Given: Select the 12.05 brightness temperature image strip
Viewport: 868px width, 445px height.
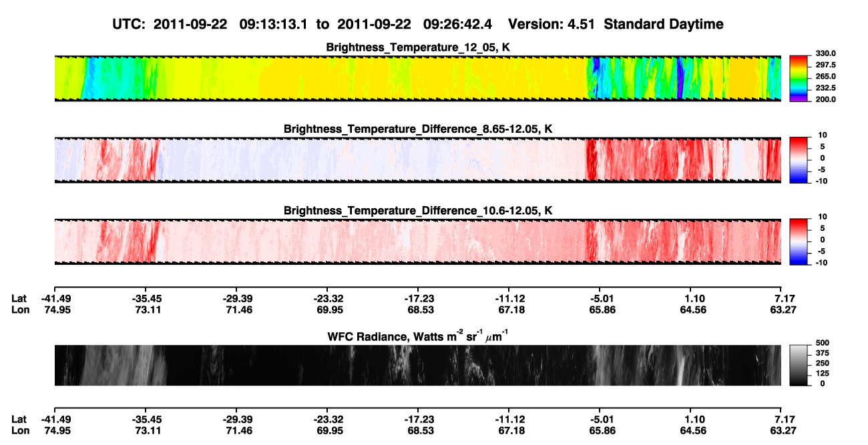Looking at the screenshot, I should pos(417,78).
